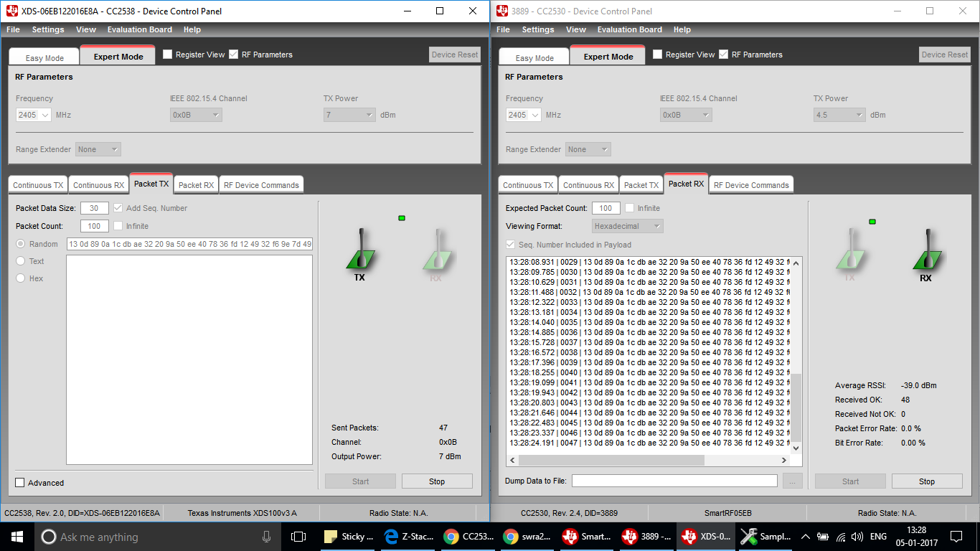
Task: Switch to the XDS-0 taskbar item
Action: click(706, 537)
